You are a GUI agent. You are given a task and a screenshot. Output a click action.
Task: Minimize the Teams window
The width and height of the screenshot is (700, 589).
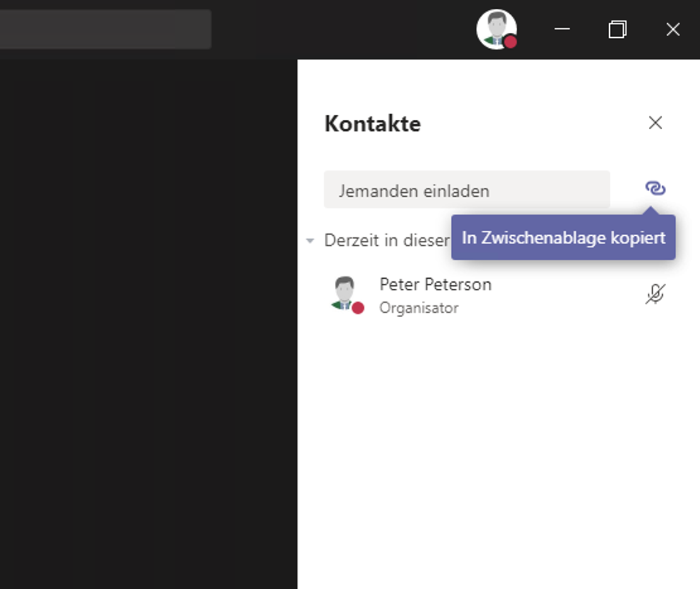click(562, 29)
